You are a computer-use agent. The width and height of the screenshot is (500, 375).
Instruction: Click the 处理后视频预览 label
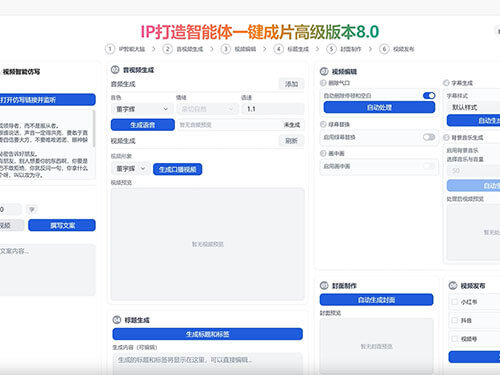(x=465, y=199)
